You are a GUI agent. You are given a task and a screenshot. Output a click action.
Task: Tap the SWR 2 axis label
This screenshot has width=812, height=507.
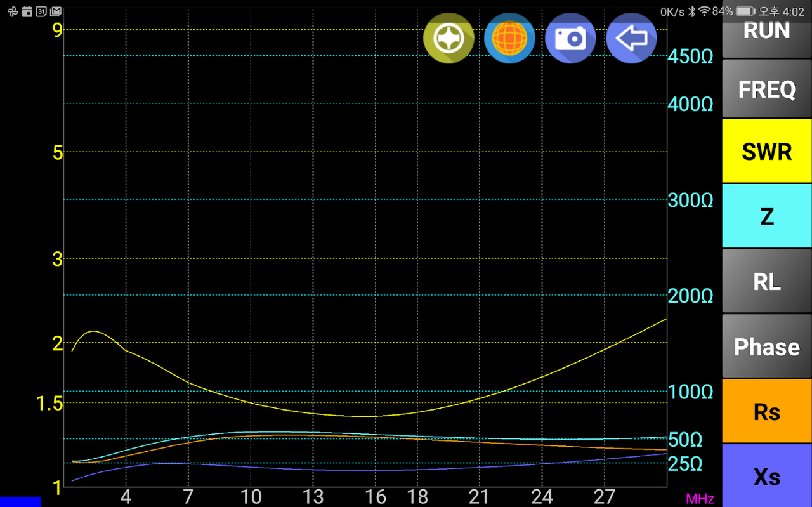(57, 343)
